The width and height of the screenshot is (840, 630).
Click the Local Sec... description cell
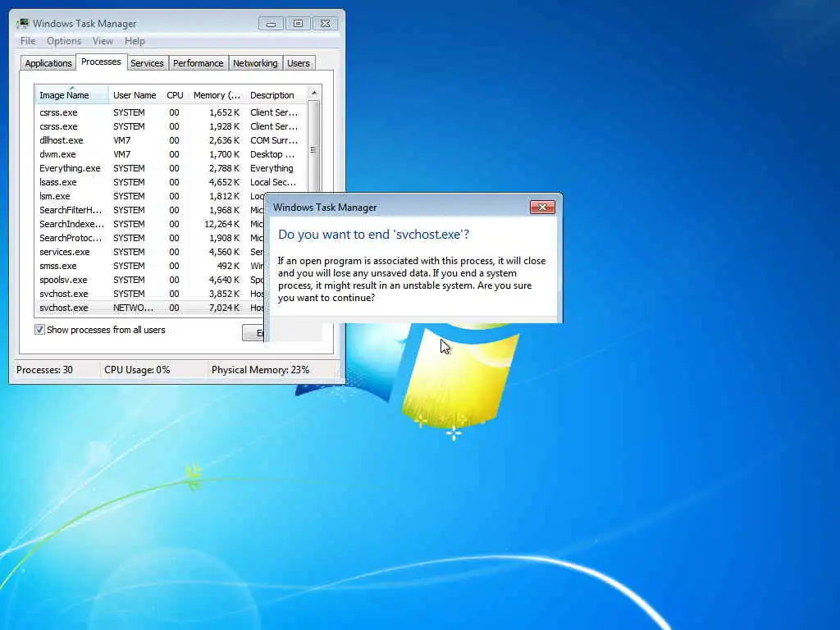coord(272,182)
